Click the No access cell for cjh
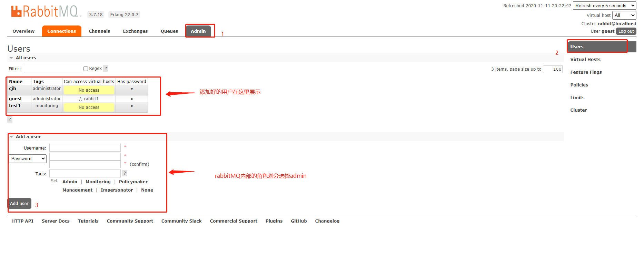The width and height of the screenshot is (644, 277). pos(89,90)
